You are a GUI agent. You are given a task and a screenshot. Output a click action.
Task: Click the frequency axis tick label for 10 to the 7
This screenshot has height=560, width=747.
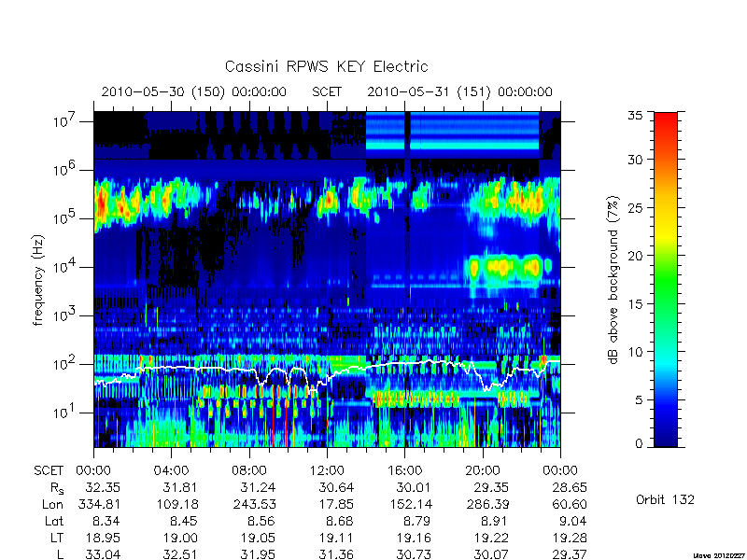(x=65, y=121)
